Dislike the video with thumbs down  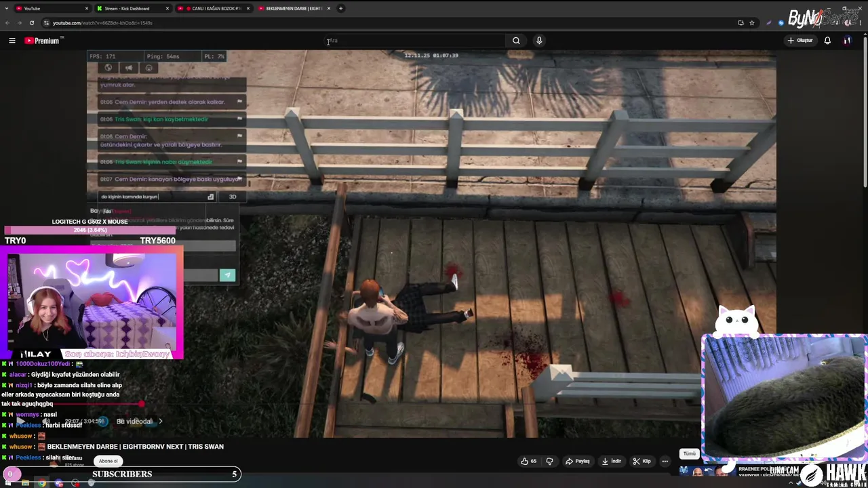(x=550, y=461)
